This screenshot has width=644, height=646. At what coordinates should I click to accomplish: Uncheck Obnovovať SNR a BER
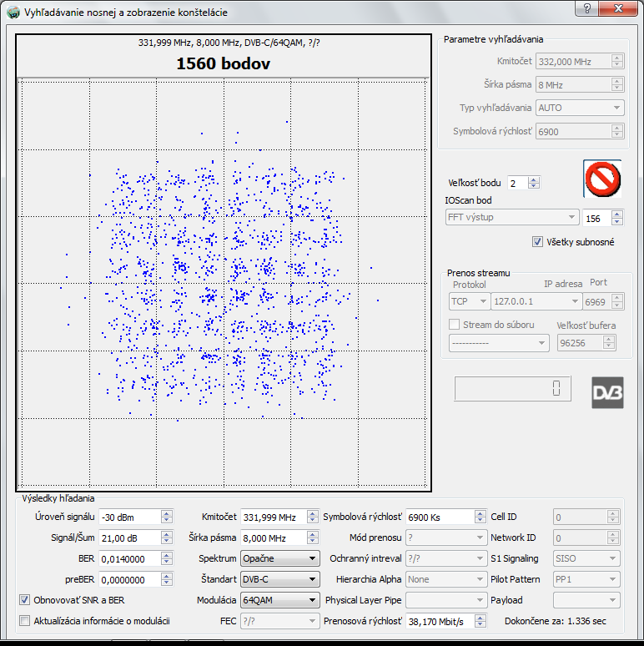25,600
